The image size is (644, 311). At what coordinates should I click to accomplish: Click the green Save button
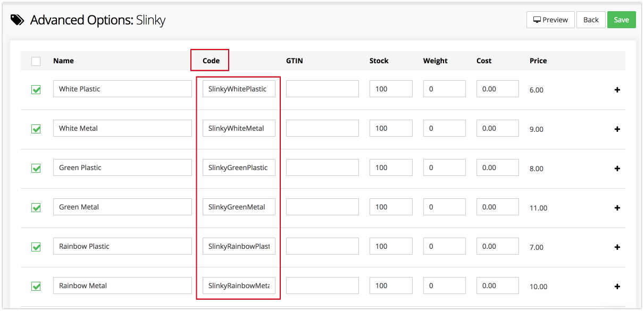tap(621, 20)
